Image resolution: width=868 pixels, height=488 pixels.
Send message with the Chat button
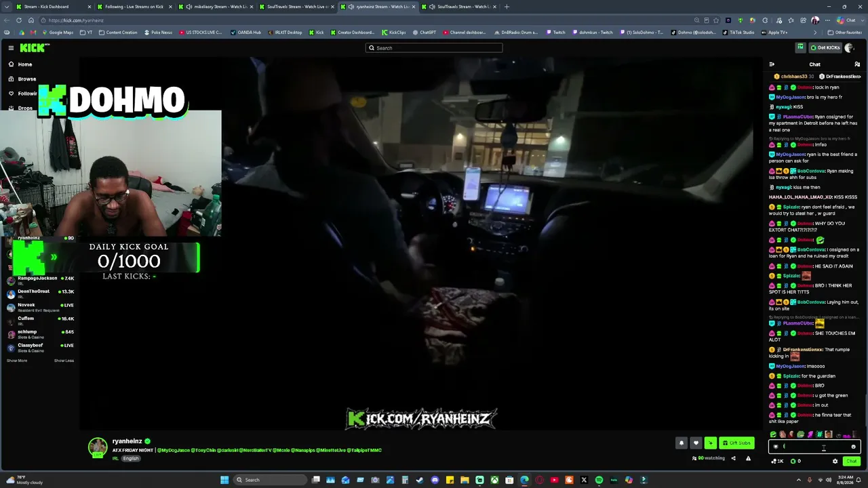(x=852, y=461)
